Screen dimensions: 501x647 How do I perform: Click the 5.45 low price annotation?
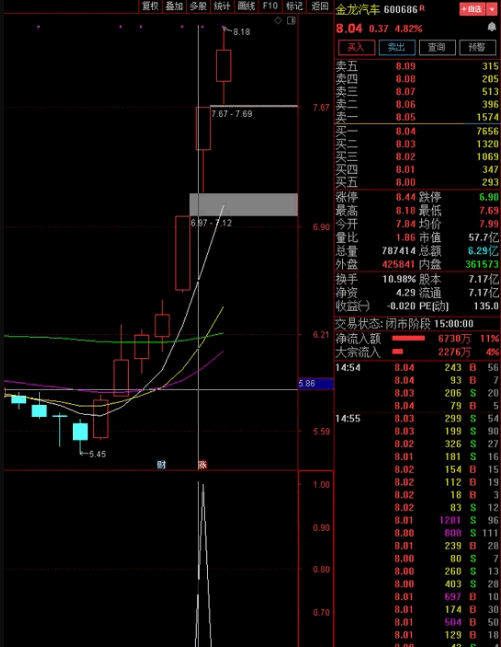pos(97,454)
